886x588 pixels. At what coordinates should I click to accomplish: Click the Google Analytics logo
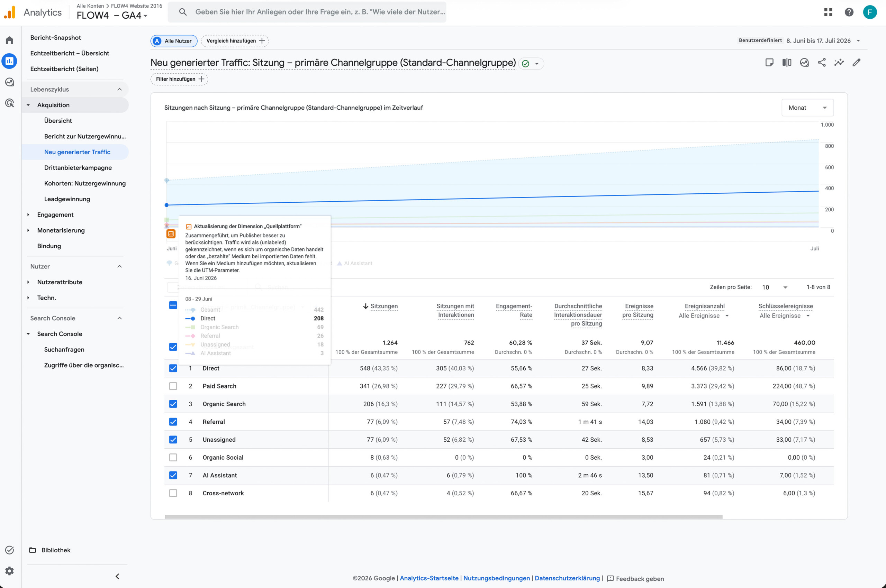point(10,12)
